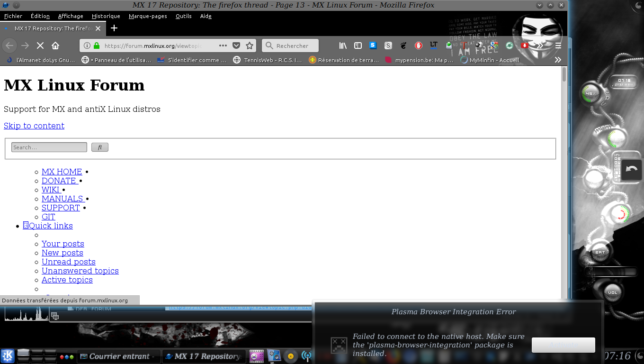The height and width of the screenshot is (364, 644).
Task: Open the Panneau de l'utilisa... bookmark
Action: [x=116, y=60]
